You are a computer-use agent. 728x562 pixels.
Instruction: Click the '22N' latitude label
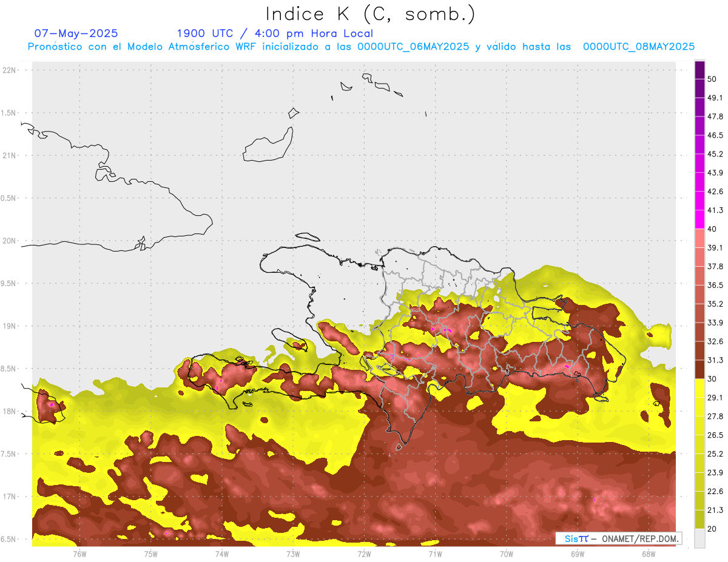point(8,70)
